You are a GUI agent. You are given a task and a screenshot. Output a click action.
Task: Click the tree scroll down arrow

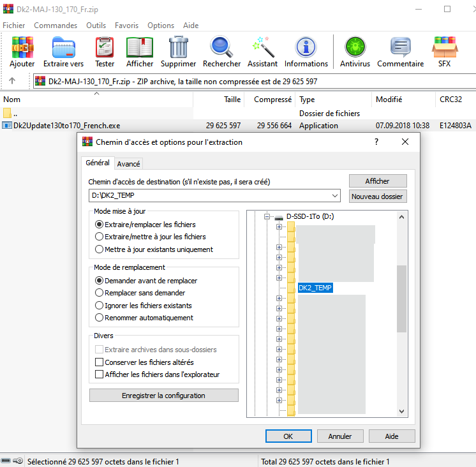(401, 411)
